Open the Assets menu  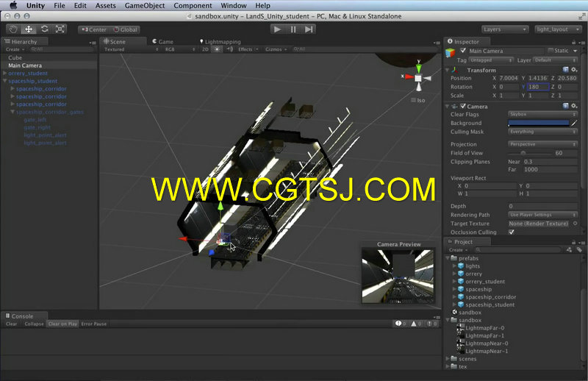coord(105,6)
